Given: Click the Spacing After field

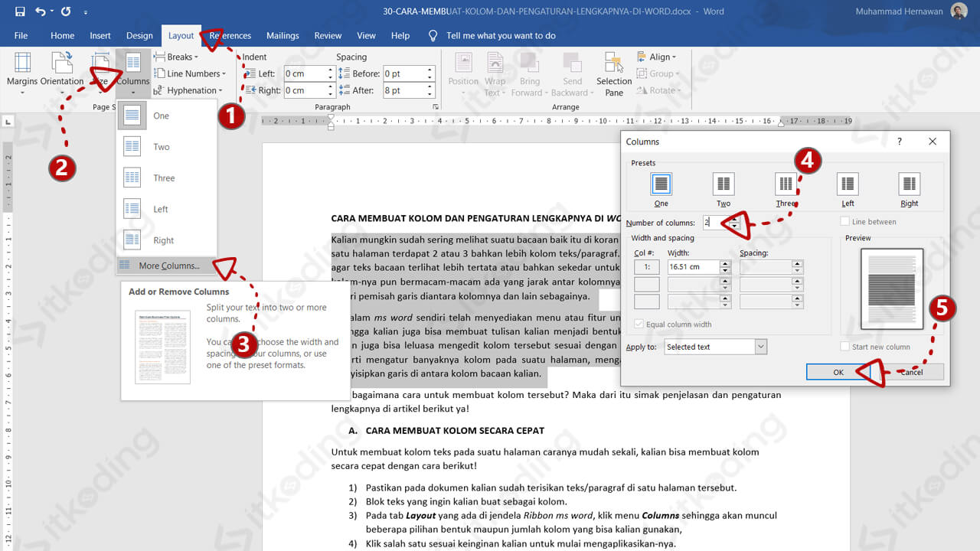Looking at the screenshot, I should point(404,90).
